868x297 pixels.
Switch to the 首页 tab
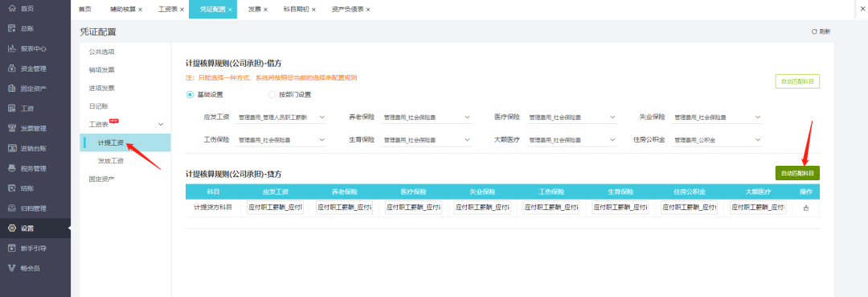click(x=84, y=10)
